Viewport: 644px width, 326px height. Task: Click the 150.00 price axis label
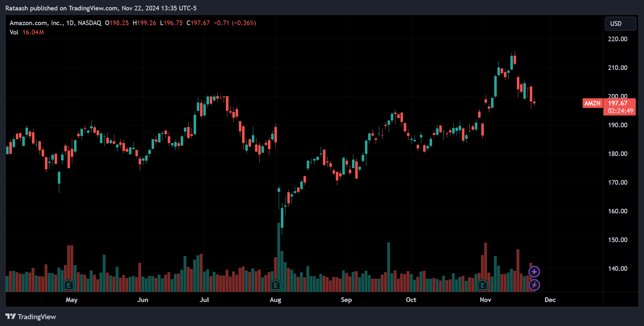618,240
